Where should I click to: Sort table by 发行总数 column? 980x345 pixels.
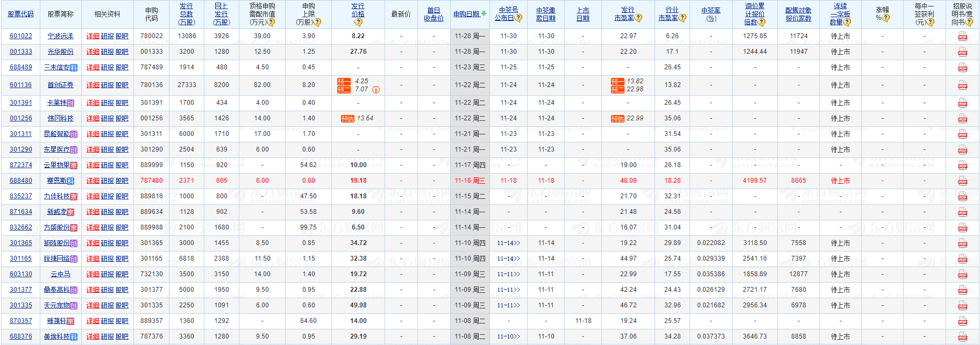click(x=187, y=14)
